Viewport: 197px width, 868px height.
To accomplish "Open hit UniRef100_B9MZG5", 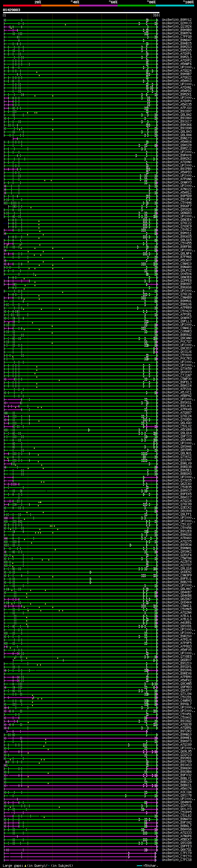I will point(177,50).
